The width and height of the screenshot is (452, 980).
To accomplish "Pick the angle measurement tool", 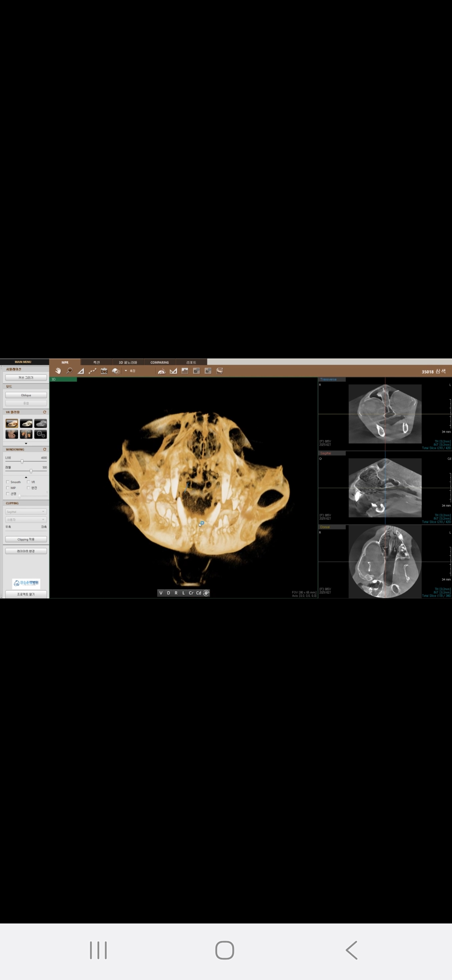I will [x=81, y=371].
